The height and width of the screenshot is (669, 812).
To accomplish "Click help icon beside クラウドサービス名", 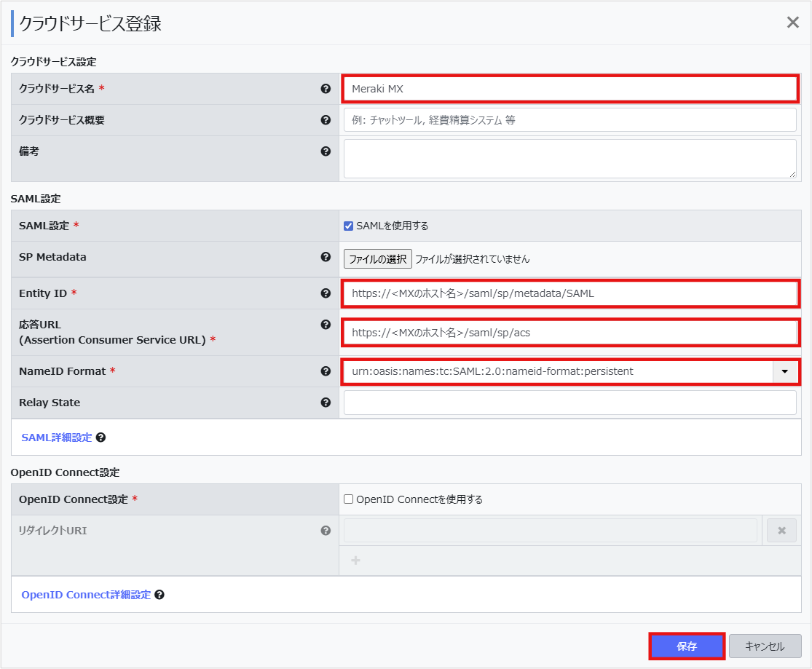I will (326, 89).
